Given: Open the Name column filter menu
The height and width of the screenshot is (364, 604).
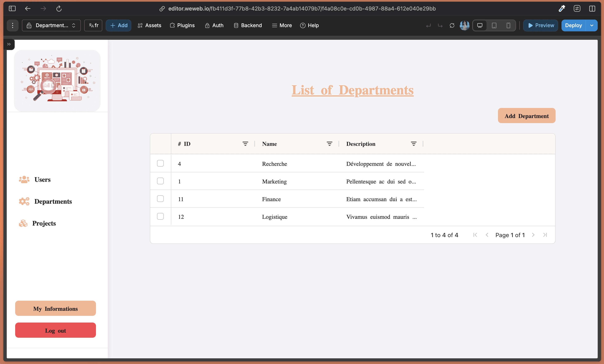Looking at the screenshot, I should 329,144.
